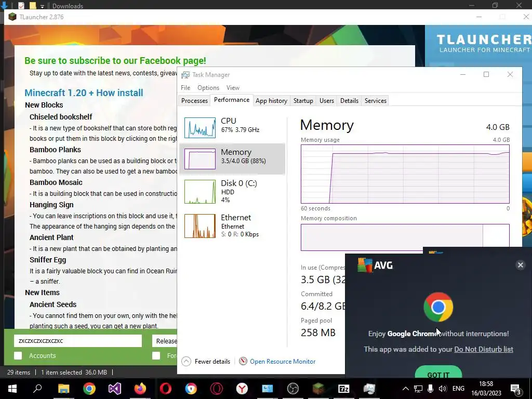Click the Minecraft 1.20 + How install heading
This screenshot has width=532, height=399.
(x=84, y=92)
